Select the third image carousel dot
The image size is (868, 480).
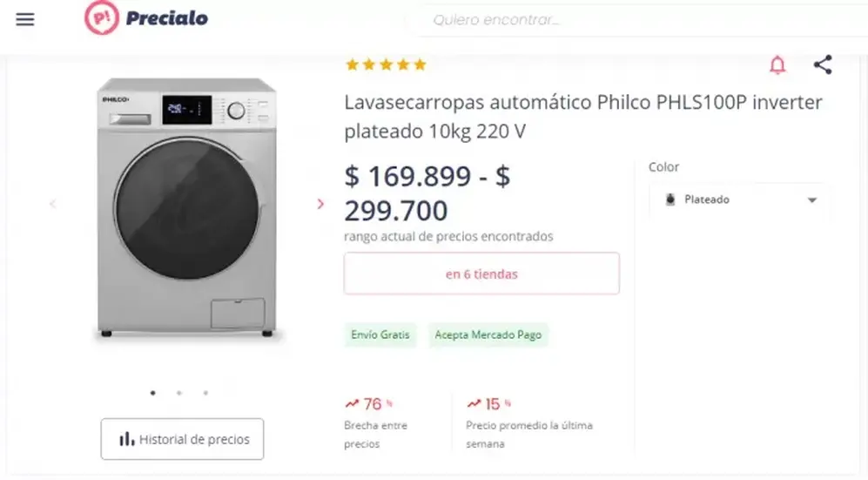tap(205, 393)
